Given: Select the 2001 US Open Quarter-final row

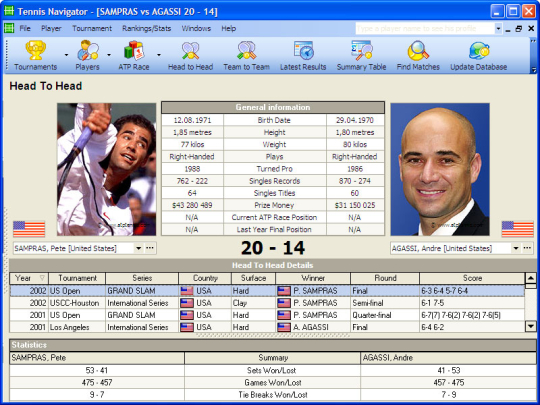Looking at the screenshot, I should tap(267, 315).
